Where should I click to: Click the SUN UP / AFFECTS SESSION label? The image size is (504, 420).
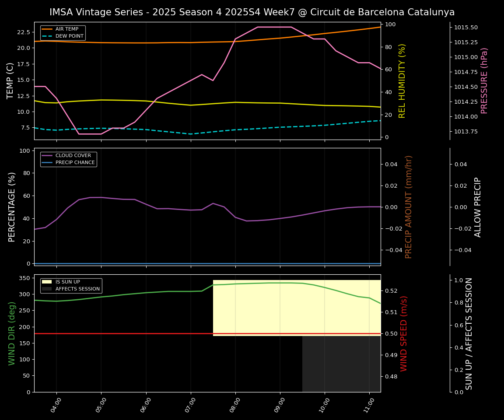click(469, 333)
